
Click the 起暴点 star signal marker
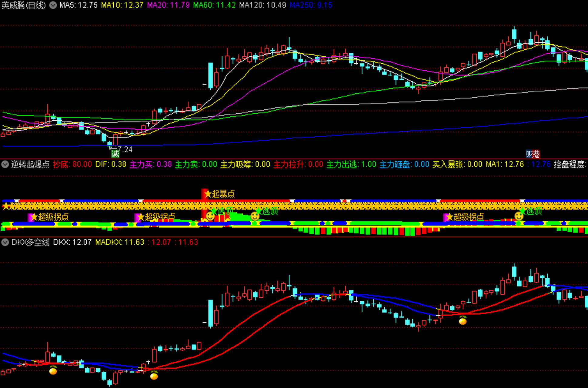208,194
